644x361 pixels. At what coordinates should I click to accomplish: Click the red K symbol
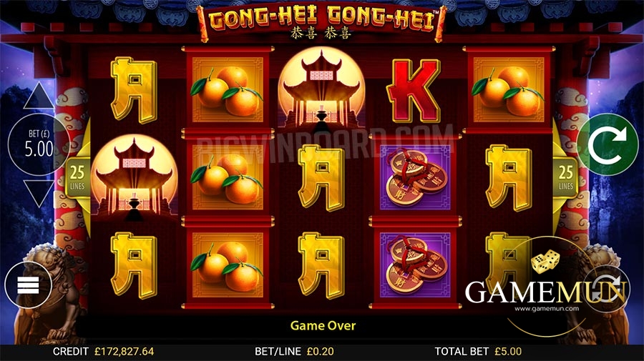click(414, 91)
